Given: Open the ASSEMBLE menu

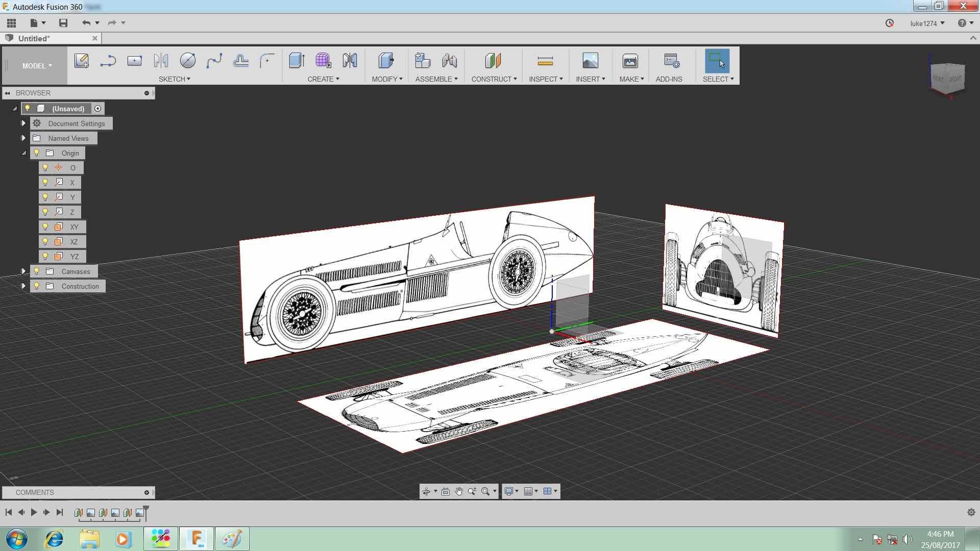Looking at the screenshot, I should coord(436,79).
